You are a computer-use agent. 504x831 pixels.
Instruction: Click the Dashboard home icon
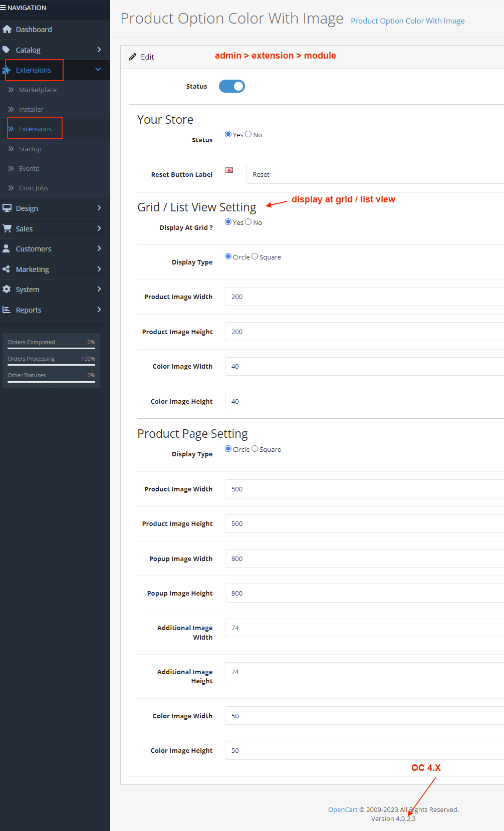7,30
